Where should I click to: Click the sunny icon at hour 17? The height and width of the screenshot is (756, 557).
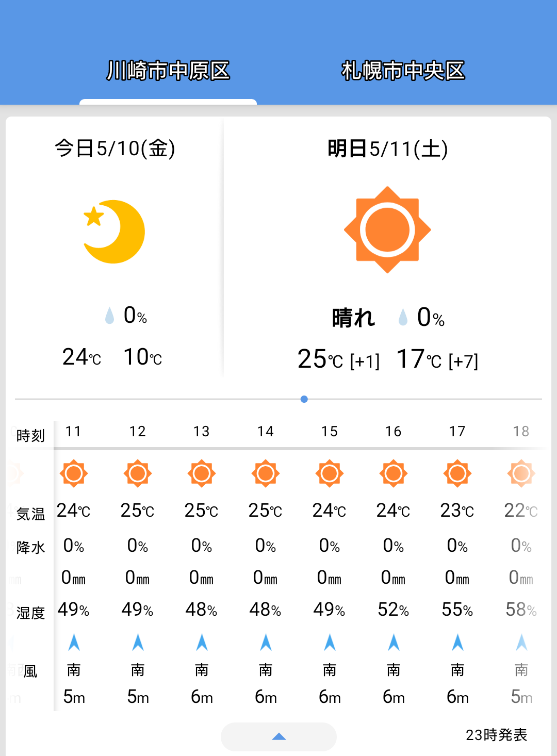pos(457,473)
